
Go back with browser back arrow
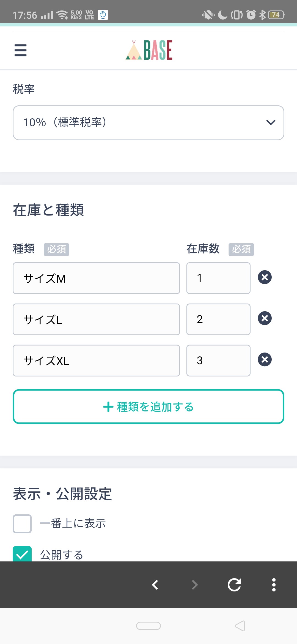point(155,585)
